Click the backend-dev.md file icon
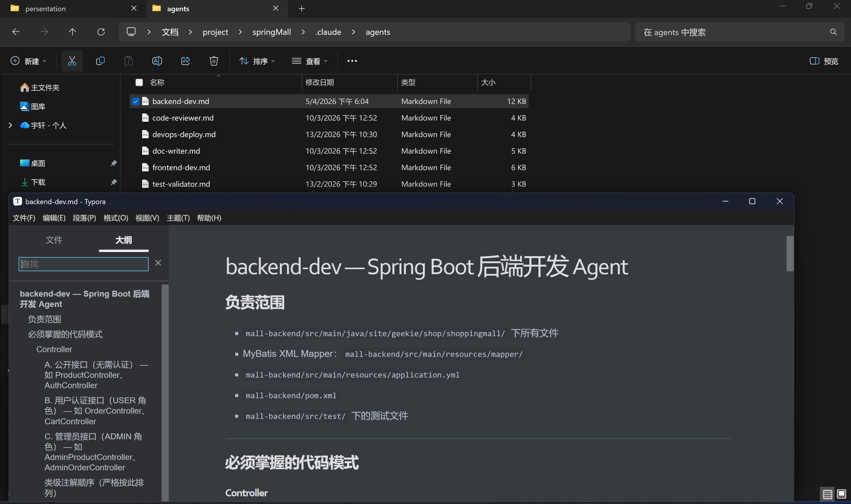Screen dimensions: 851x504 (x=145, y=101)
